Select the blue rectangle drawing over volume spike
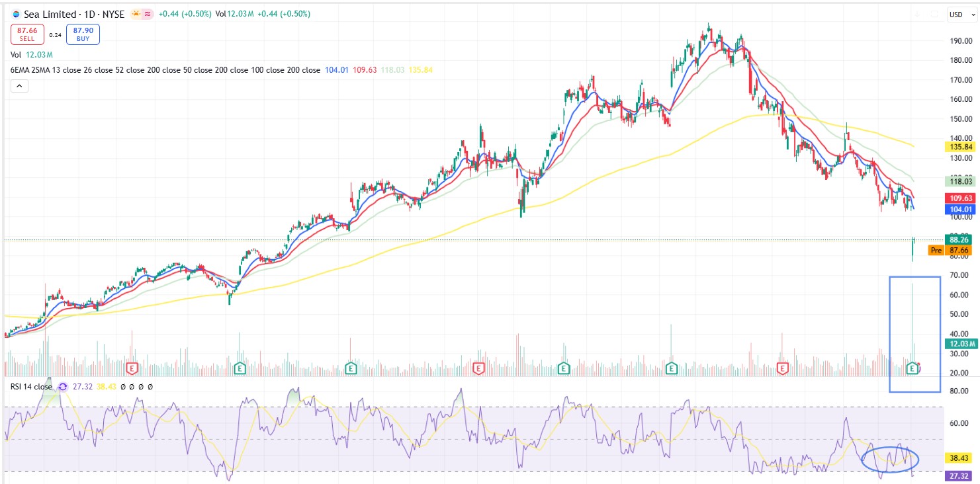The image size is (980, 484). point(890,331)
